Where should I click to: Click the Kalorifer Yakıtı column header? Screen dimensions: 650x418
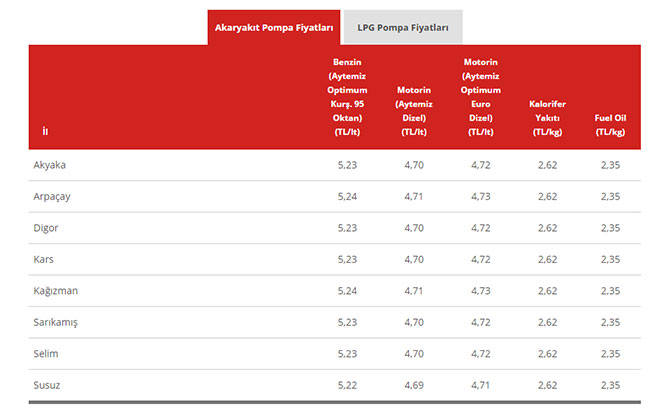click(x=547, y=117)
